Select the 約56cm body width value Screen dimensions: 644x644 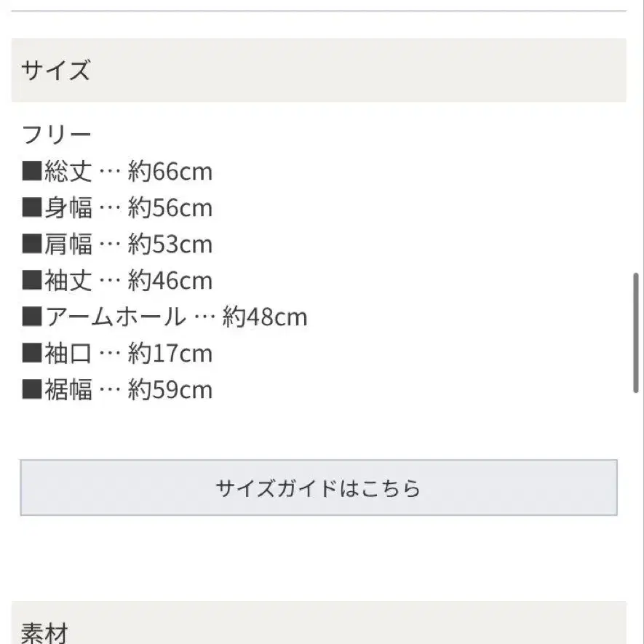[170, 208]
